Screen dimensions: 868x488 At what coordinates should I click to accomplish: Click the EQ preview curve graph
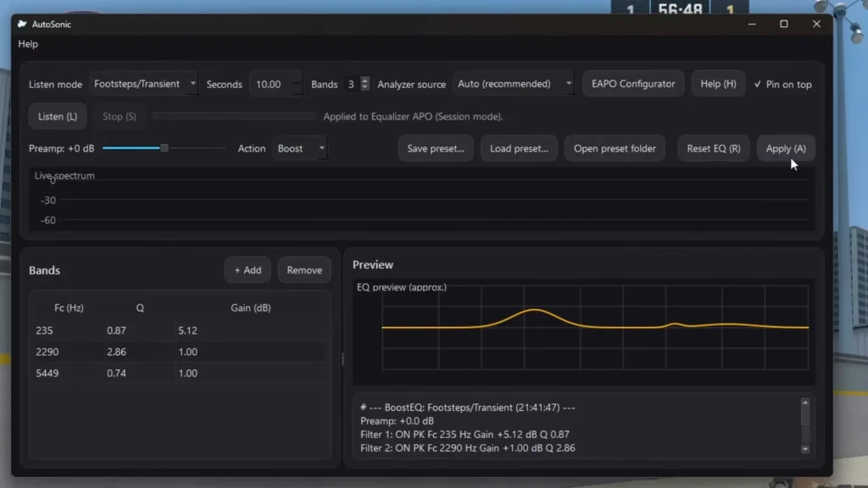point(583,332)
